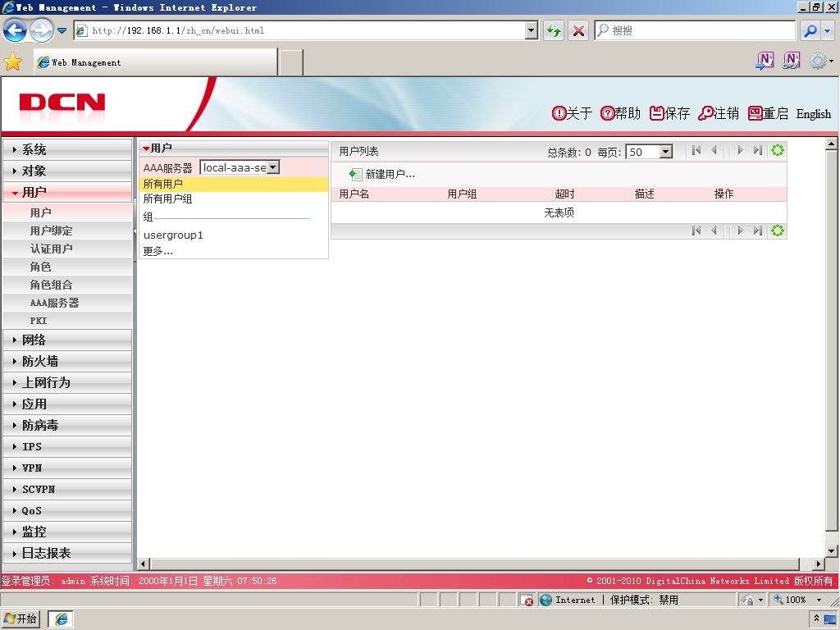Click browser stop X icon
Image resolution: width=840 pixels, height=630 pixels.
(578, 30)
